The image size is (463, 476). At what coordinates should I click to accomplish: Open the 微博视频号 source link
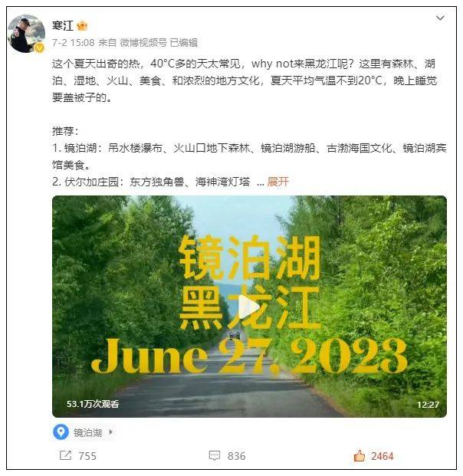(143, 42)
